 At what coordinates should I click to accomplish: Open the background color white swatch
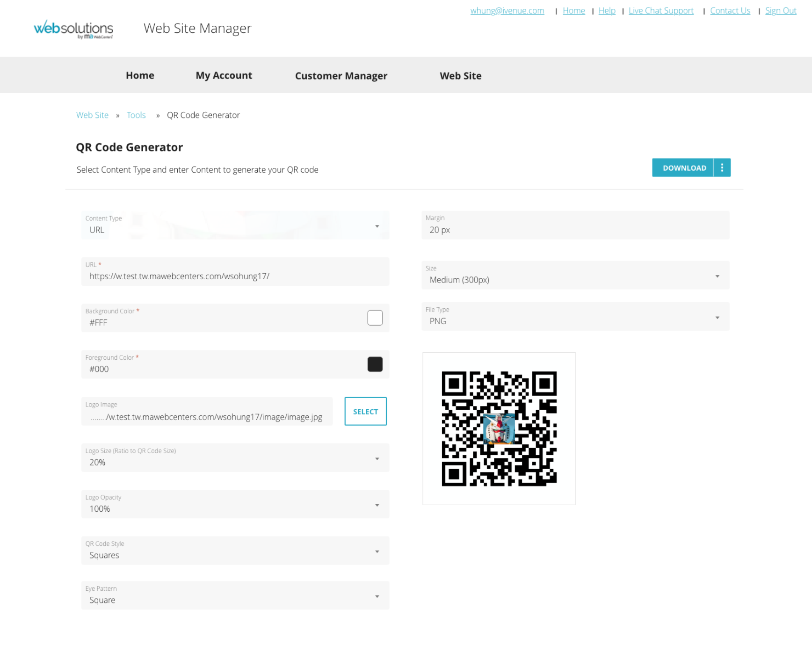tap(375, 318)
